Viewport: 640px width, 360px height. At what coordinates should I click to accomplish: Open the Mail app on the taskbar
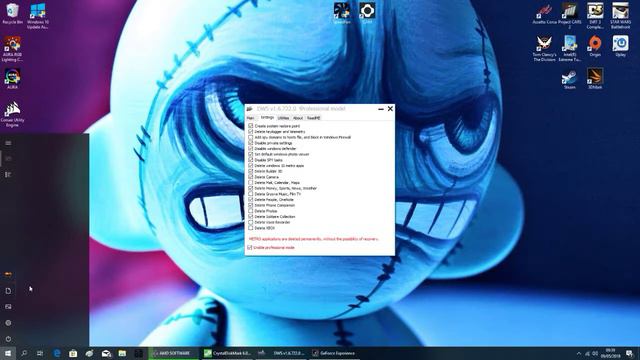[x=106, y=353]
